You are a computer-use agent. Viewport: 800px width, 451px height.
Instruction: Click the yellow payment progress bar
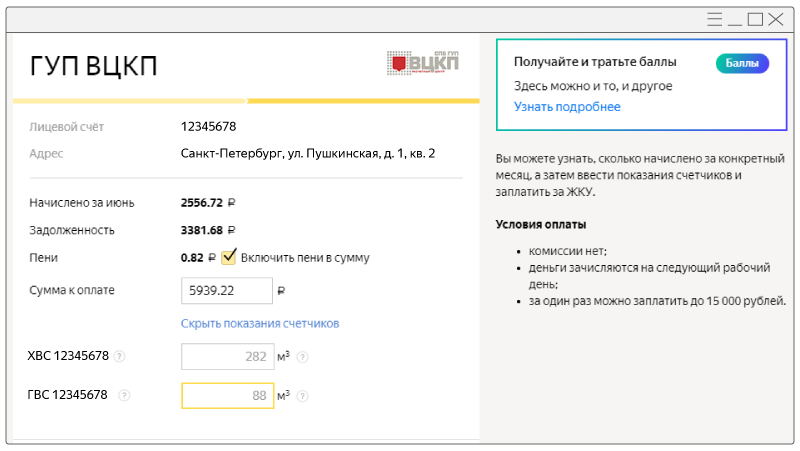[130, 101]
